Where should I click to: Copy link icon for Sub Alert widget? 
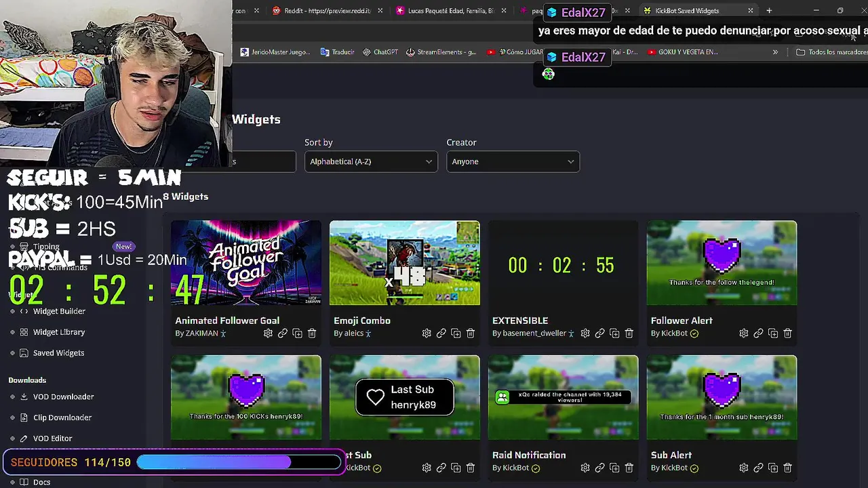click(759, 468)
